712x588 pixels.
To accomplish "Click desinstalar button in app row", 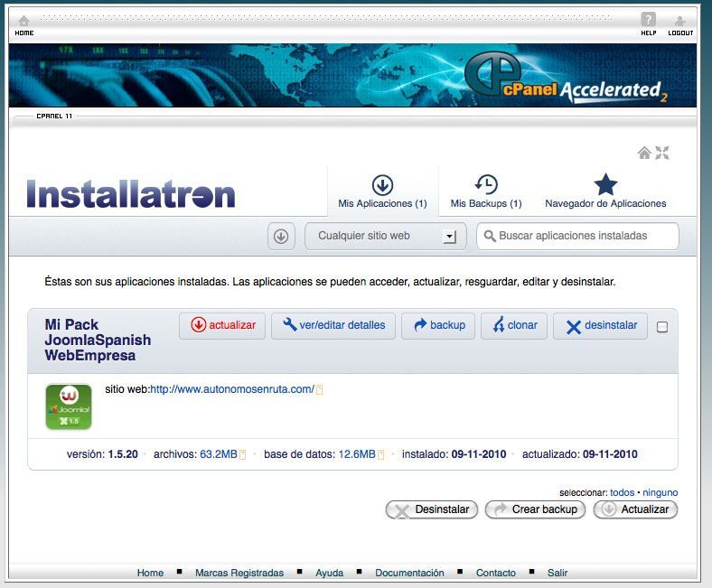I will tap(600, 325).
